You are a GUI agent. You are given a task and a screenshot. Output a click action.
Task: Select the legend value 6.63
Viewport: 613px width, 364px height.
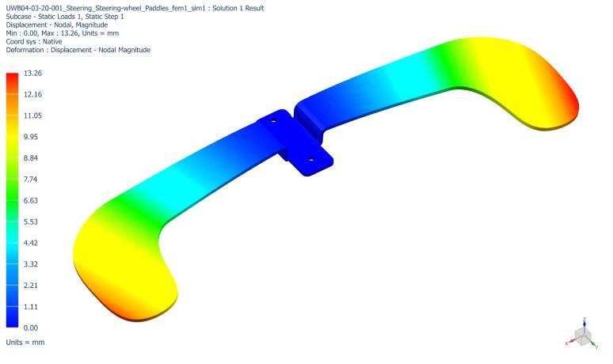[31, 200]
